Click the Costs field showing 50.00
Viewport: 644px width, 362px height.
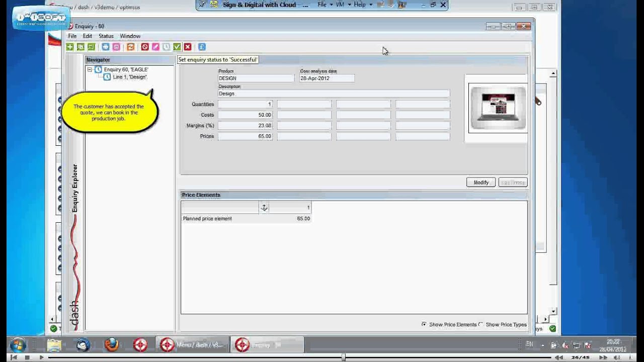pyautogui.click(x=245, y=115)
